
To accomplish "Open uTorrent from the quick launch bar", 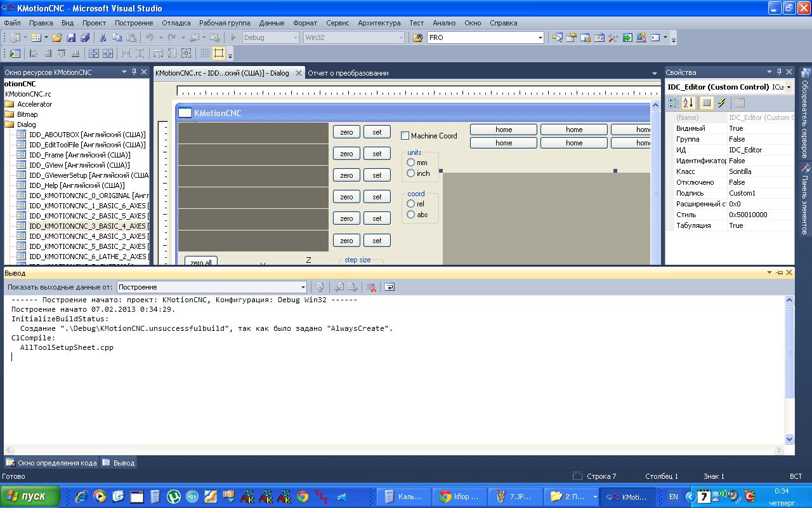I will (x=173, y=497).
